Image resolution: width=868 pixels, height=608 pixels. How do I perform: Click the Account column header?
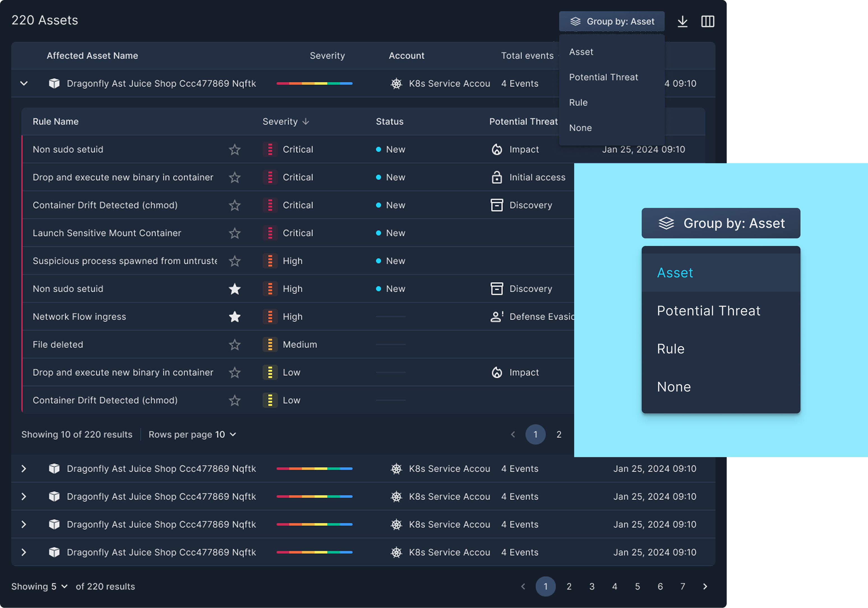click(x=407, y=56)
